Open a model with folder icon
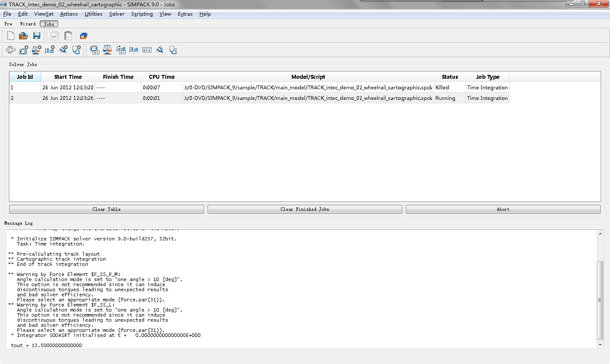The height and width of the screenshot is (364, 610). click(x=24, y=36)
